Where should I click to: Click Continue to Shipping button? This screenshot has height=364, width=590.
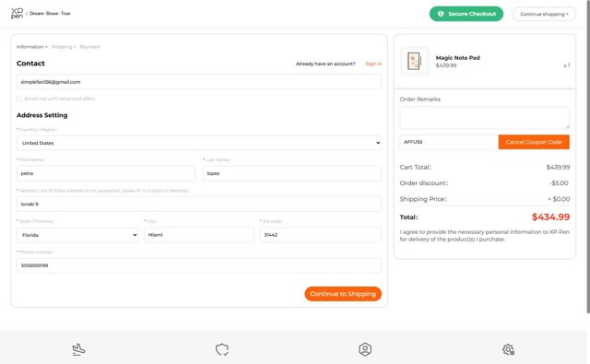click(343, 294)
